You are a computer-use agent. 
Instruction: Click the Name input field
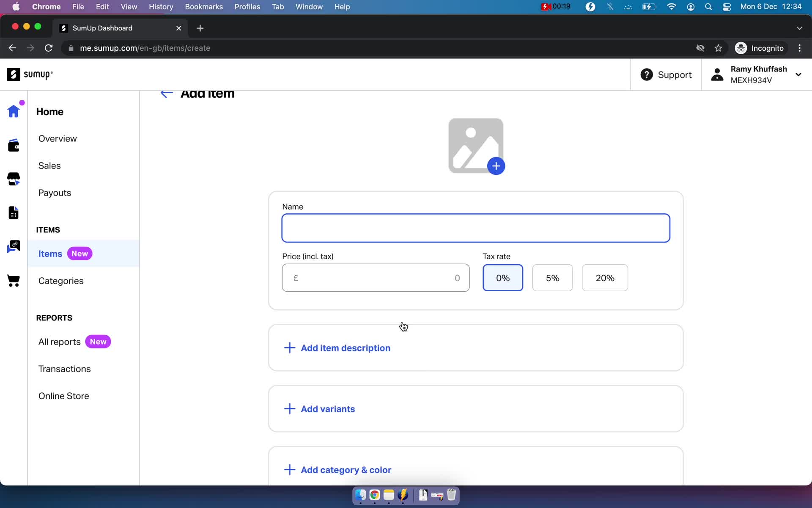point(475,228)
